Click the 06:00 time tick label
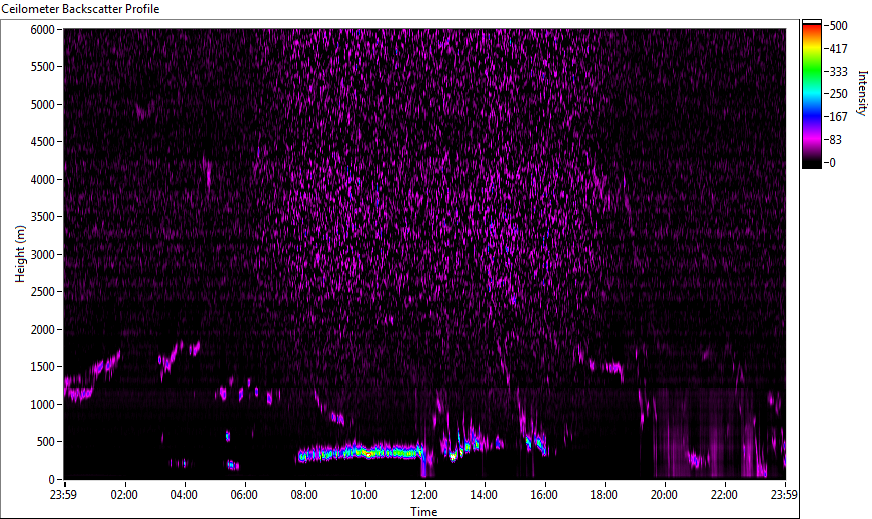The image size is (872, 519). 244,495
